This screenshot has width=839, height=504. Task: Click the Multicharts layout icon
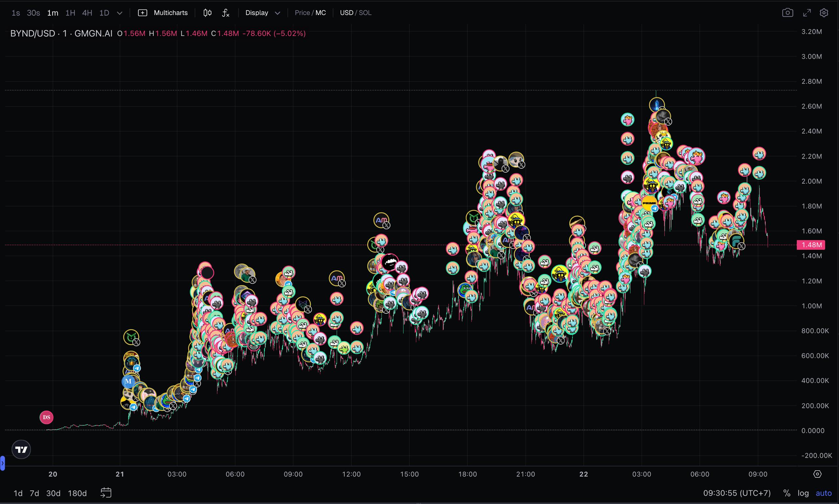coord(143,13)
